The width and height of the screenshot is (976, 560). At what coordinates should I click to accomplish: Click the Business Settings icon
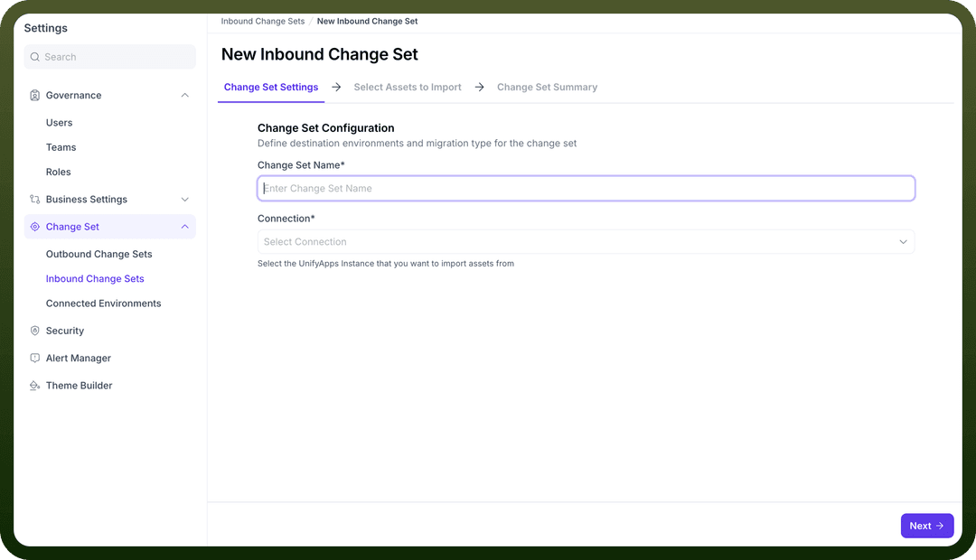[x=35, y=199]
